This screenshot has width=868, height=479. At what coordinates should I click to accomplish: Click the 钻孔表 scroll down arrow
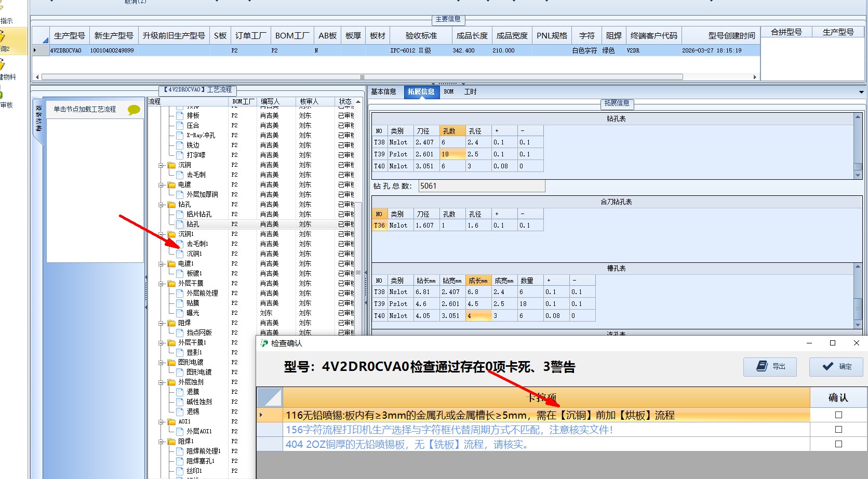coord(858,176)
